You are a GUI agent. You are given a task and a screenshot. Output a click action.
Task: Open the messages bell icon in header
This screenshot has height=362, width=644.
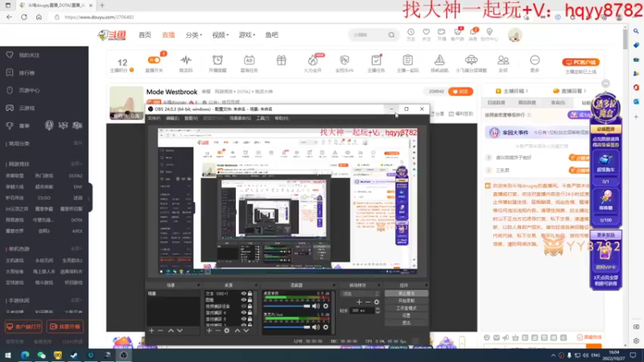click(473, 32)
